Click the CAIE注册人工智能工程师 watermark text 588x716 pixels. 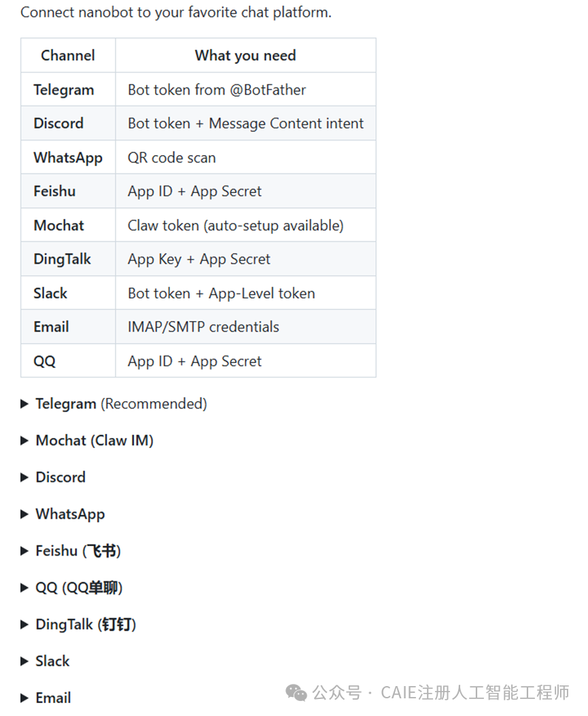[474, 693]
